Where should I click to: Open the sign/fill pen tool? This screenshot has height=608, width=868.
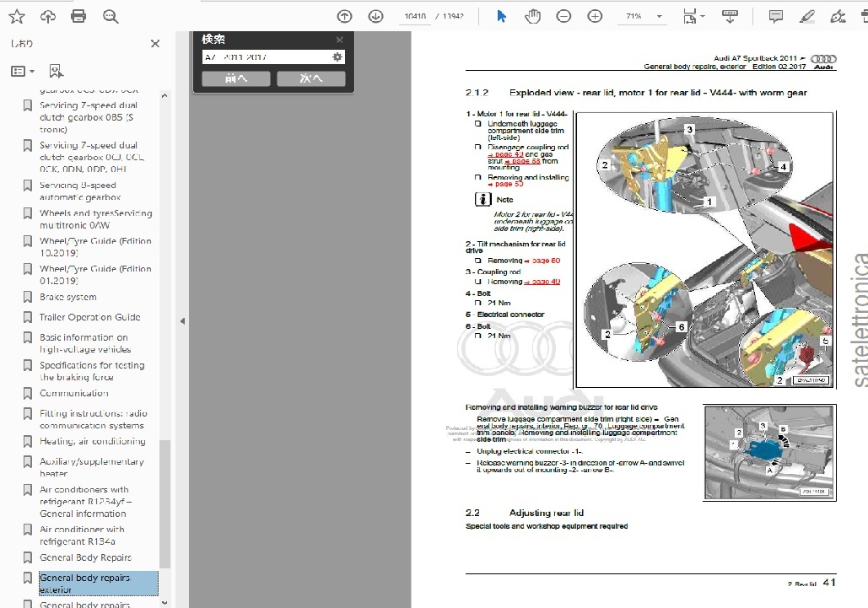pos(838,17)
